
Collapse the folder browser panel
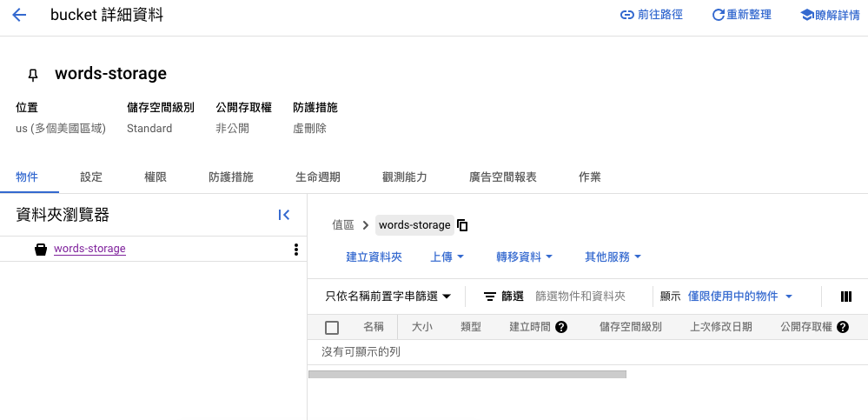pos(284,215)
